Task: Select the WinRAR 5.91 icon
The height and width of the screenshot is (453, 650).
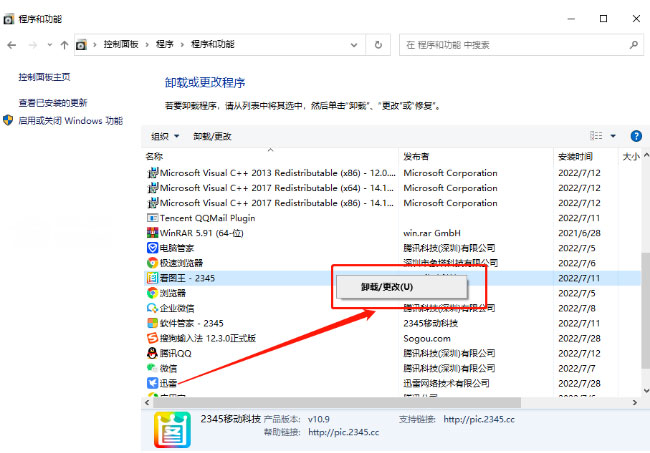Action: (x=153, y=233)
